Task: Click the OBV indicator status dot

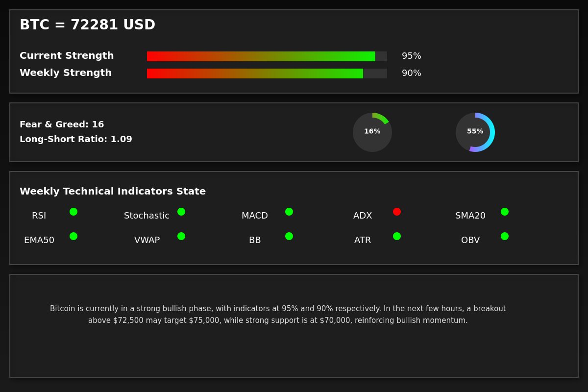Action: coord(505,236)
